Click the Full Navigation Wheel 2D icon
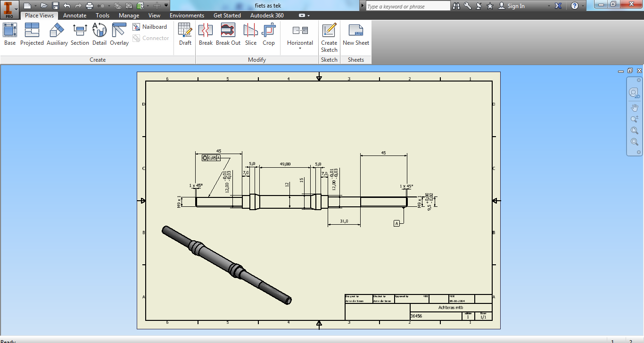The height and width of the screenshot is (343, 644). 635,93
